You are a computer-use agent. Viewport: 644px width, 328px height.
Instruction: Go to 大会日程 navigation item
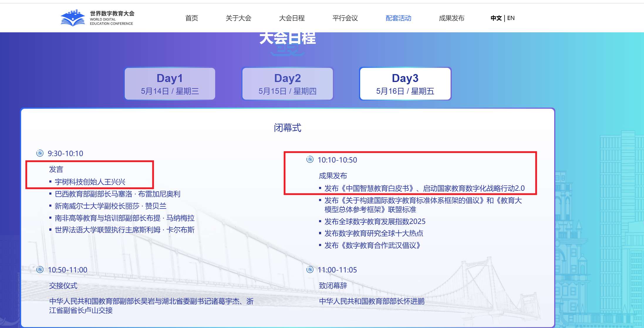(x=292, y=18)
